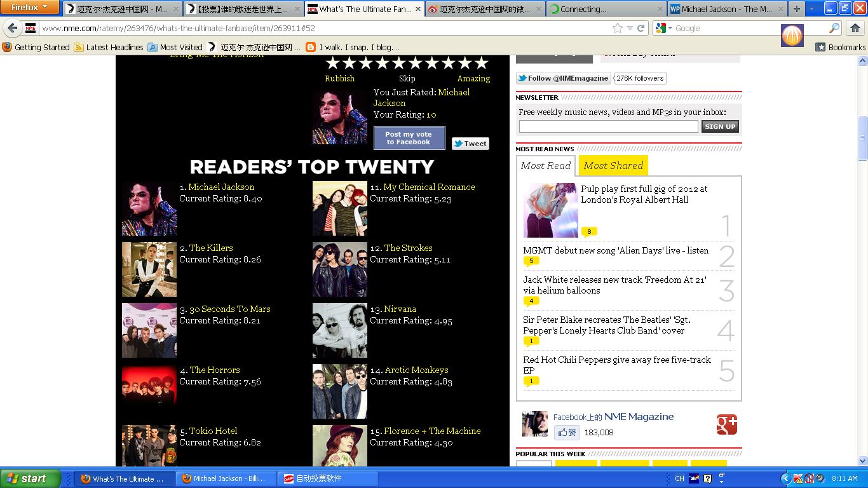The height and width of the screenshot is (488, 868).
Task: Click the Google+ icon in the sidebar
Action: pos(726,424)
